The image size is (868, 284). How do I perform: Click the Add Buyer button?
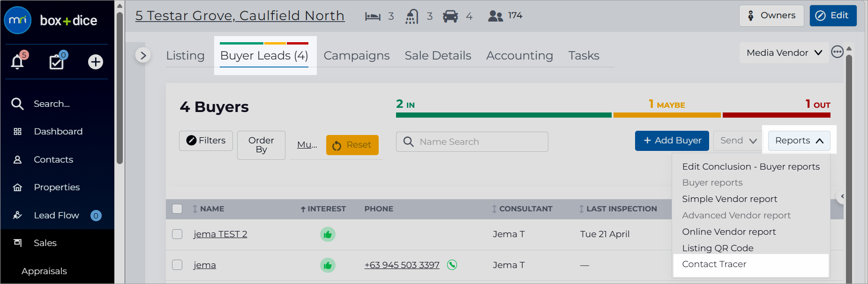tap(672, 141)
